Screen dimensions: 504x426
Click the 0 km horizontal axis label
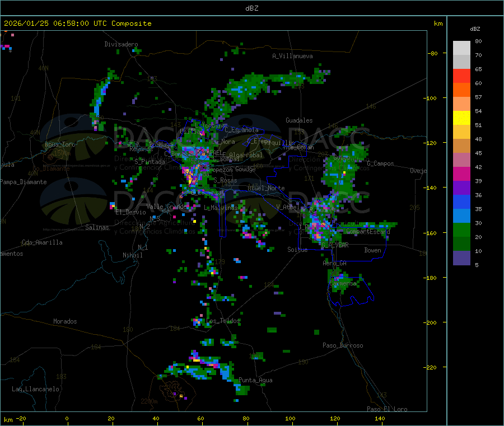tap(67, 419)
